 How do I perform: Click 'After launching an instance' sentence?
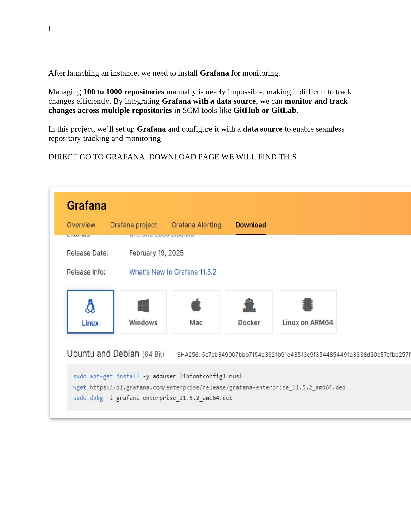164,73
